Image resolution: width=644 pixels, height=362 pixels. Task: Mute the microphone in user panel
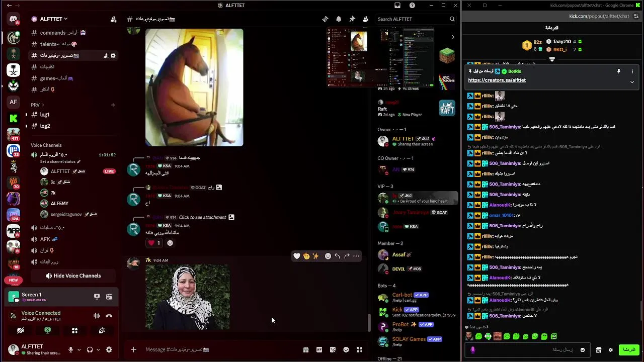[70, 350]
